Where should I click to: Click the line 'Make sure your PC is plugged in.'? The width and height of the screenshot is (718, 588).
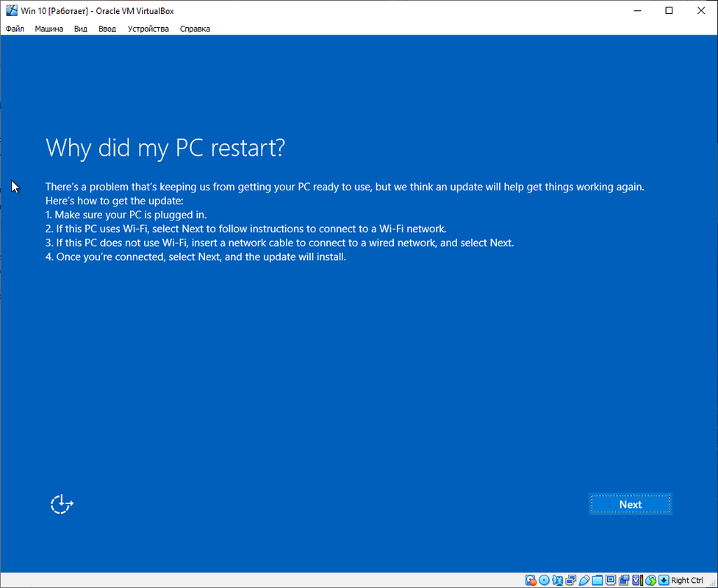pos(126,215)
